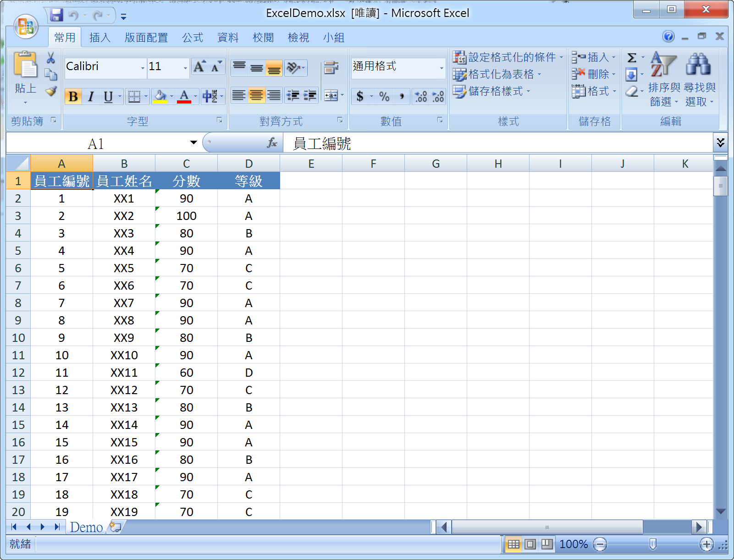This screenshot has width=734, height=560.
Task: Click the 排序與篩選 sort and filter button
Action: [x=664, y=79]
